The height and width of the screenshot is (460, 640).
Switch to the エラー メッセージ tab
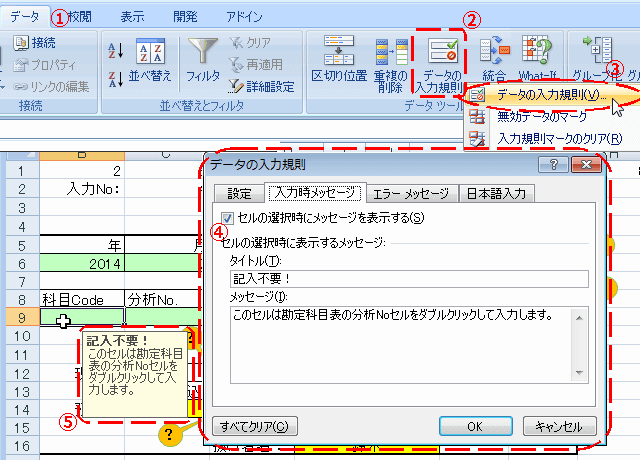411,194
